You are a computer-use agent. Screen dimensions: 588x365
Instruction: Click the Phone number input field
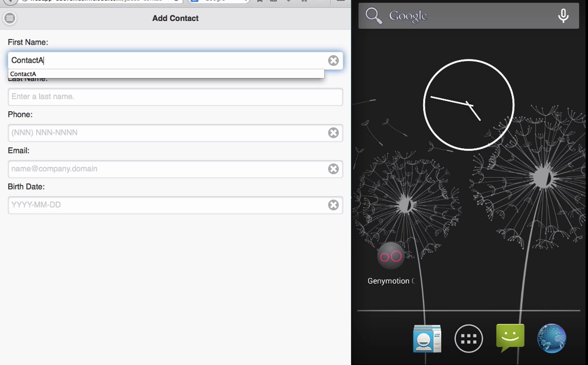pyautogui.click(x=175, y=133)
